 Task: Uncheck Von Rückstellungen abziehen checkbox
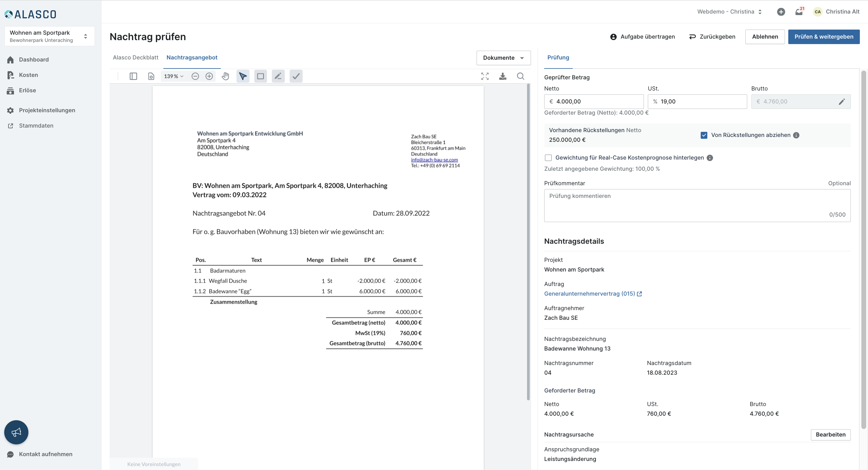point(704,135)
